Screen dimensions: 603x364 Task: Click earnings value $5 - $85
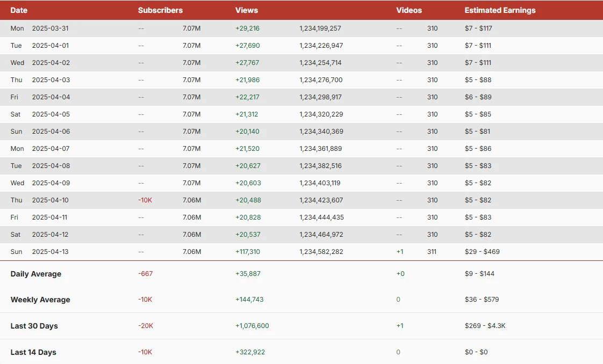pyautogui.click(x=478, y=114)
